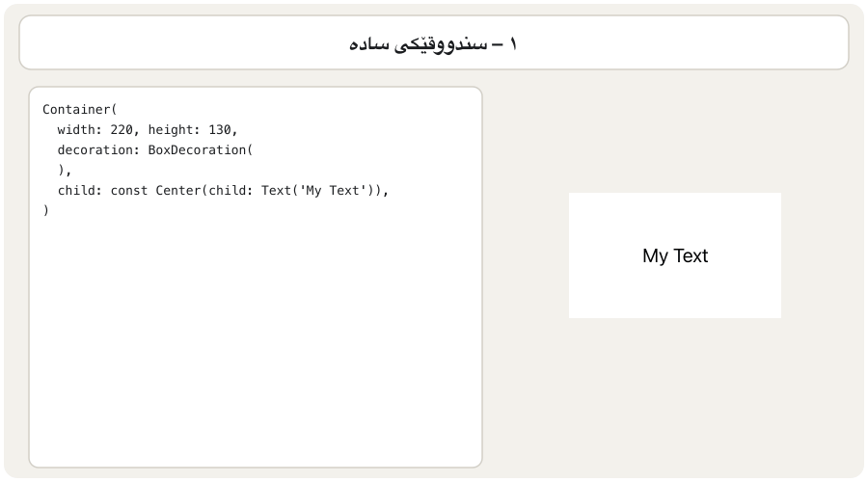868x482 pixels.
Task: Click the 'child:' keyword at line start
Action: tap(80, 190)
